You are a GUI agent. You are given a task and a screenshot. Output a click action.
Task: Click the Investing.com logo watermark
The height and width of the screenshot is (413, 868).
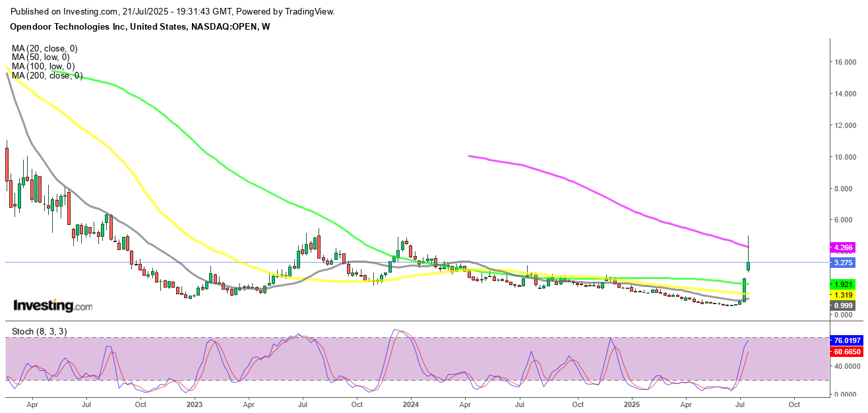[53, 305]
